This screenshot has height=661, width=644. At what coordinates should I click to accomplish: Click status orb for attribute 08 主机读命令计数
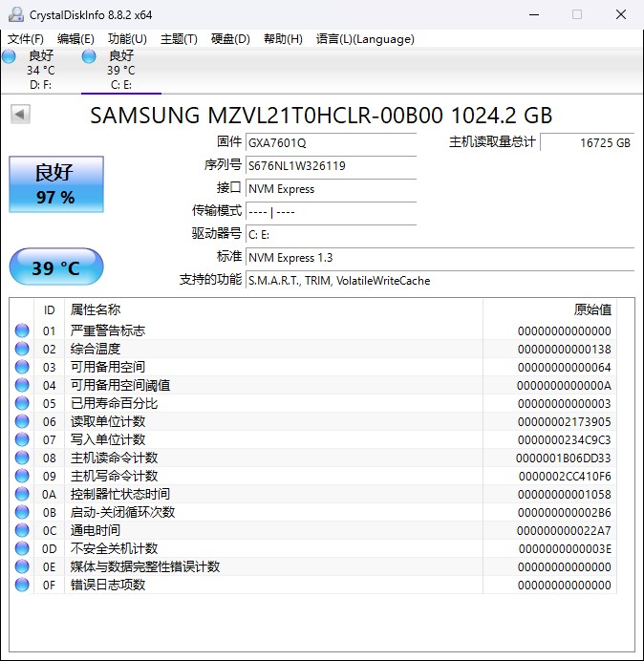(22, 458)
